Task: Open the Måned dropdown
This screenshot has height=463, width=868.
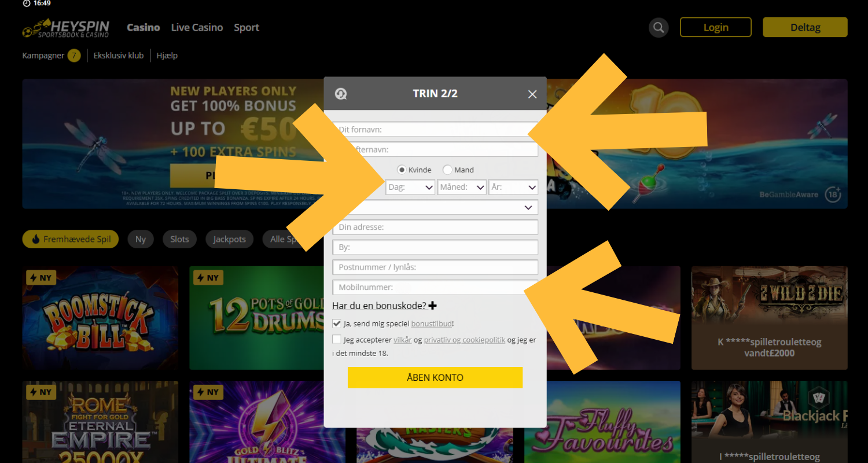Action: pos(462,188)
